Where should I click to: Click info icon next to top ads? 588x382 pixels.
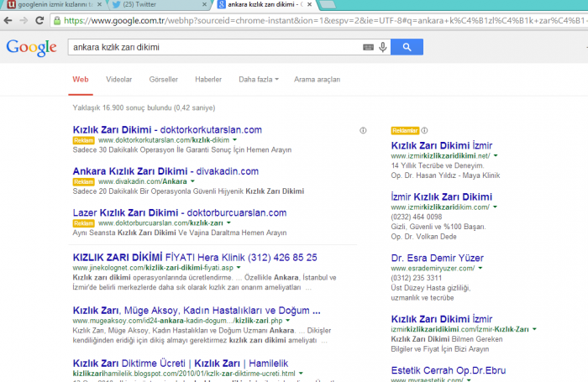[x=363, y=130]
